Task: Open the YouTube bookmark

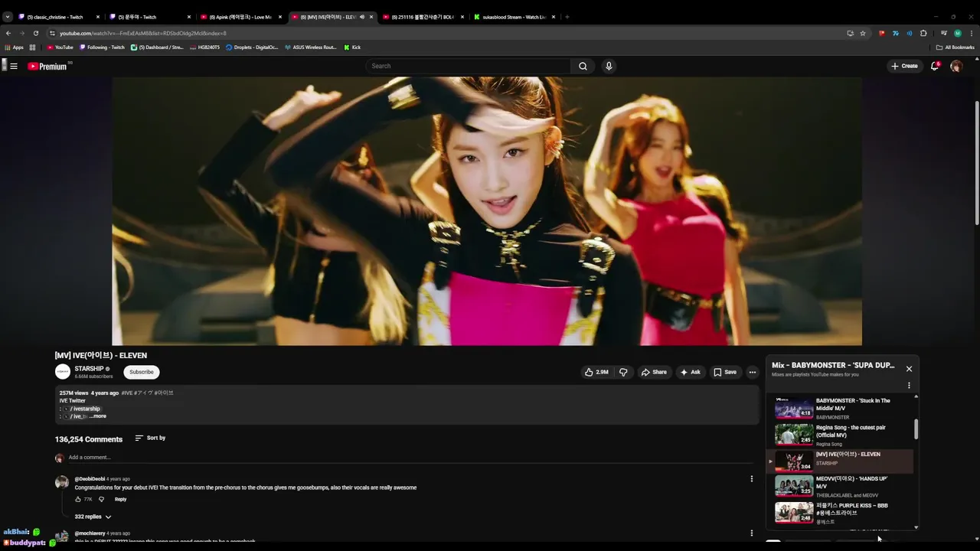Action: click(x=60, y=47)
